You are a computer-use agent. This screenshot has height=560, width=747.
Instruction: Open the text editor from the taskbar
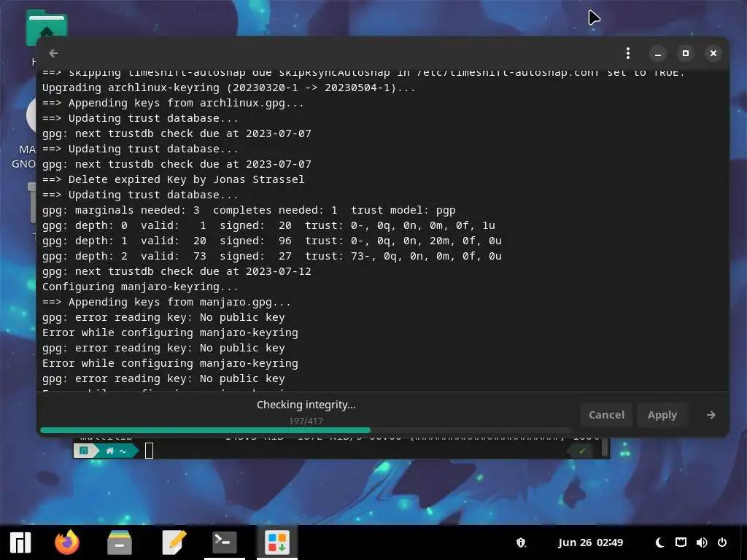pos(174,542)
